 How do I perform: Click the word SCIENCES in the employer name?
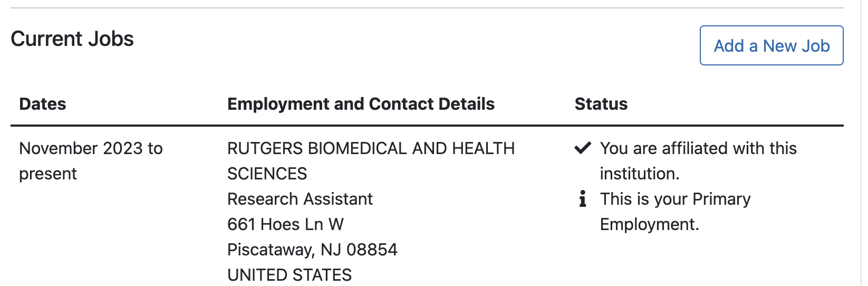coord(267,174)
